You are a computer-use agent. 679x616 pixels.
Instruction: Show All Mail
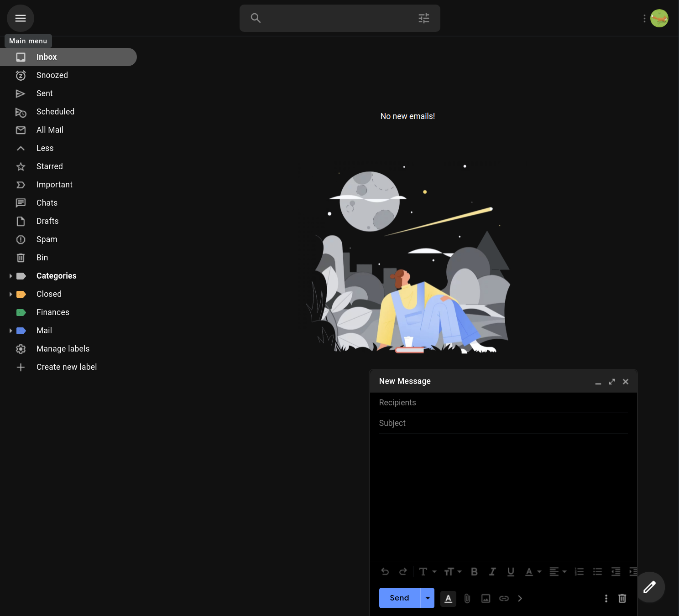coord(68,130)
